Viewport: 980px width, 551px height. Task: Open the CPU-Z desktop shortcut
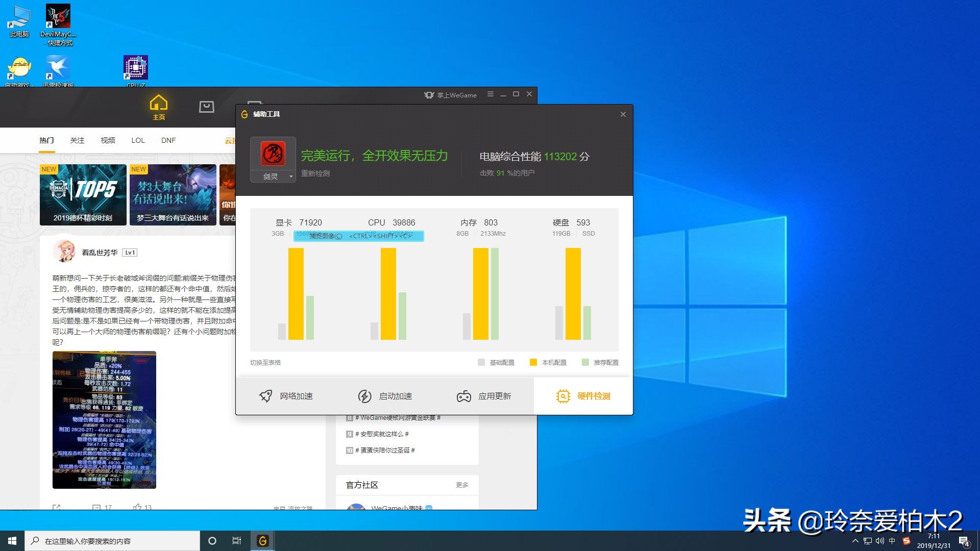(136, 68)
